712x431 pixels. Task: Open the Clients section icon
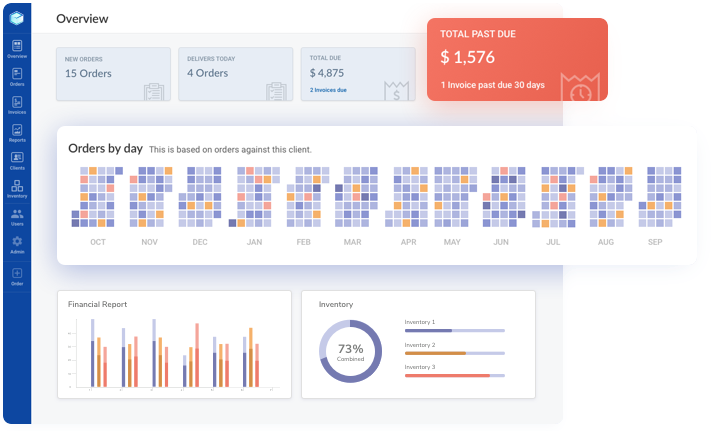[x=17, y=161]
